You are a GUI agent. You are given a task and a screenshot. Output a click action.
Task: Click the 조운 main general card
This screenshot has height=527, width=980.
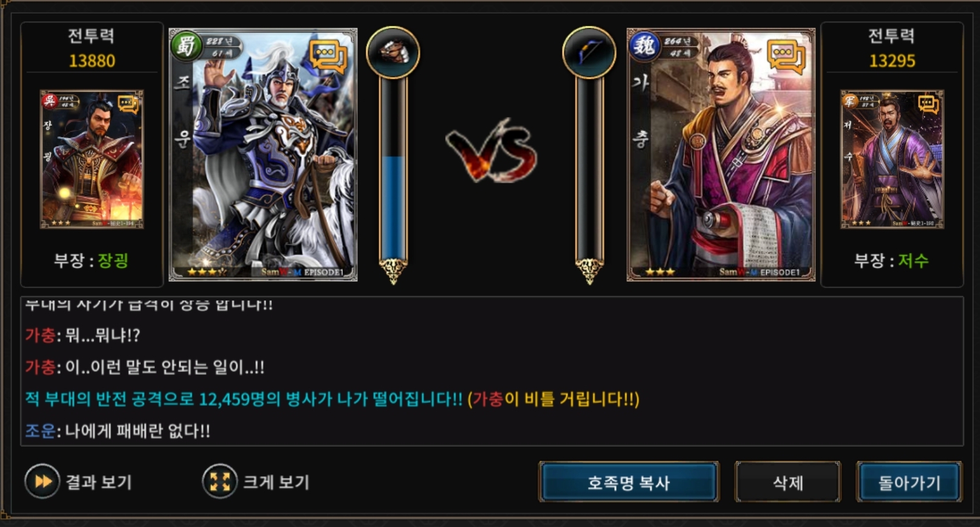pos(263,154)
